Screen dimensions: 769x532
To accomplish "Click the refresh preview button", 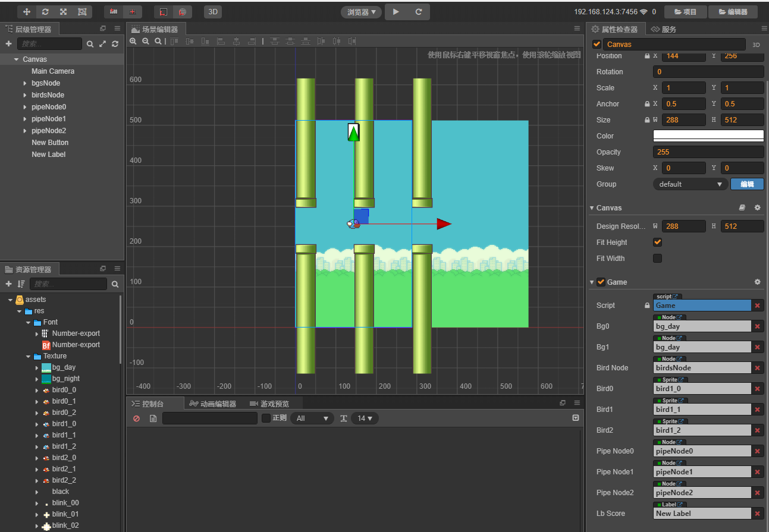I will [419, 12].
